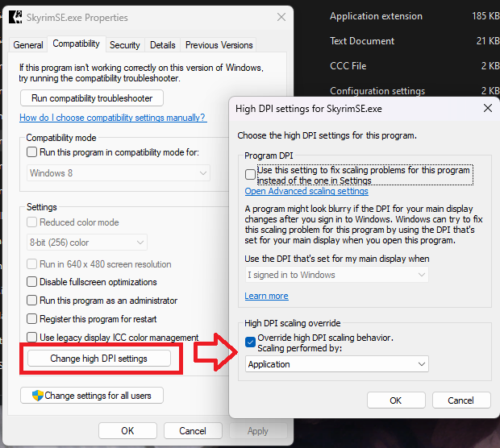500x448 pixels.
Task: Click OK in the Properties window
Action: click(127, 431)
